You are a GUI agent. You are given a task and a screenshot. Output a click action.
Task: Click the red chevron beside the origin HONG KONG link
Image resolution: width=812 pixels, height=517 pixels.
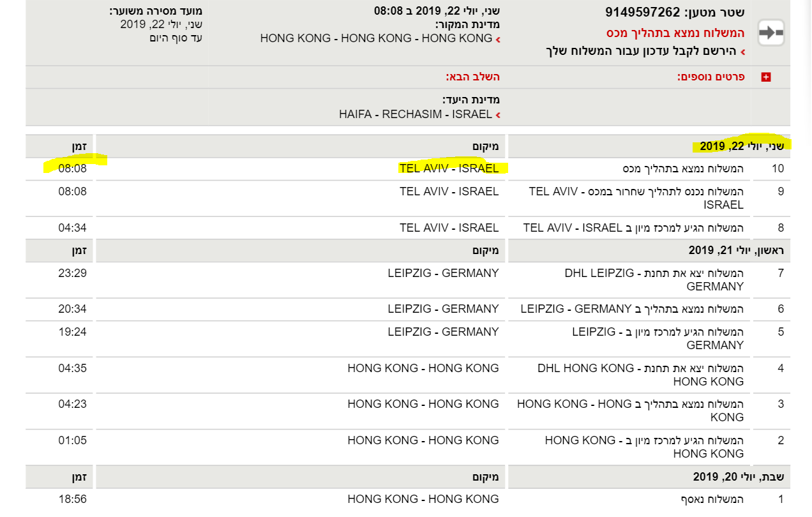pos(497,39)
